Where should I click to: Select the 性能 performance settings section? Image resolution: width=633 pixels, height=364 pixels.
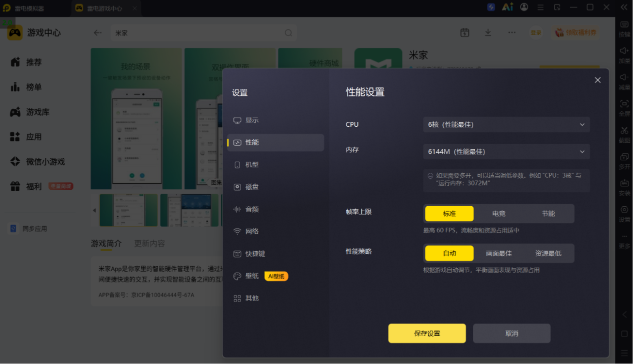click(x=275, y=142)
